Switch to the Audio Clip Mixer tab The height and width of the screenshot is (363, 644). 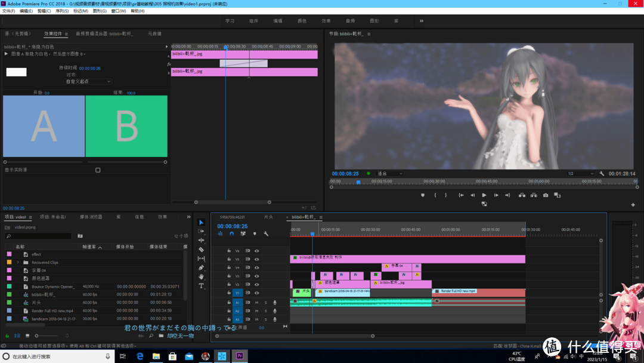tap(104, 33)
